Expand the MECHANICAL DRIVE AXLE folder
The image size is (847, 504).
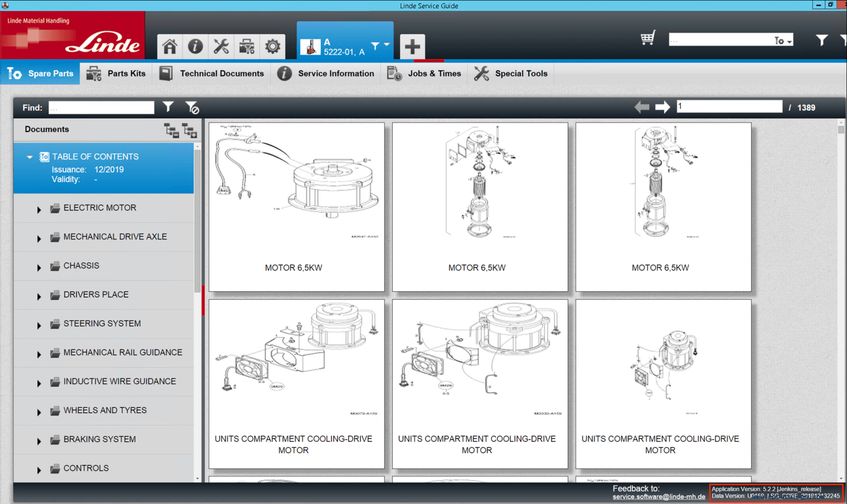click(39, 238)
